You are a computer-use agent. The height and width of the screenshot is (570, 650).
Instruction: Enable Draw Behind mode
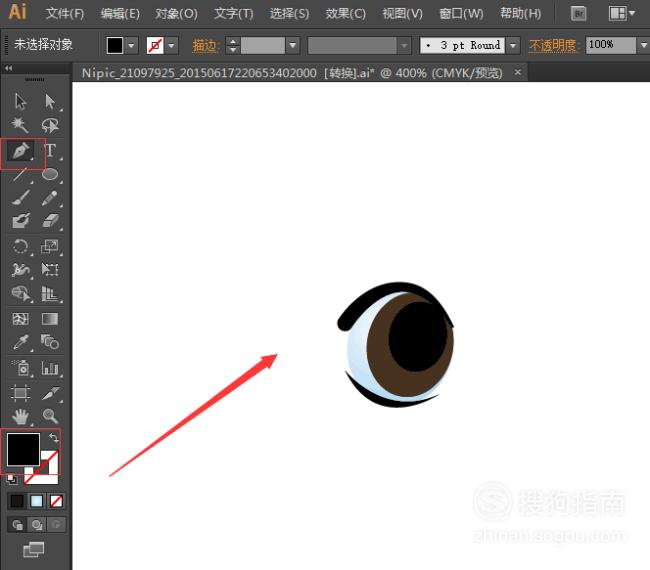point(37,525)
